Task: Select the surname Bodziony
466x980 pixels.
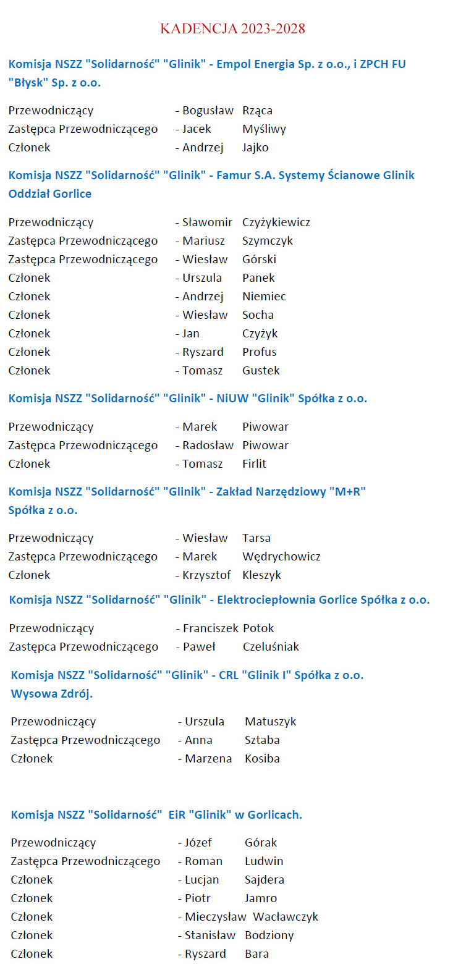Action: 269,936
